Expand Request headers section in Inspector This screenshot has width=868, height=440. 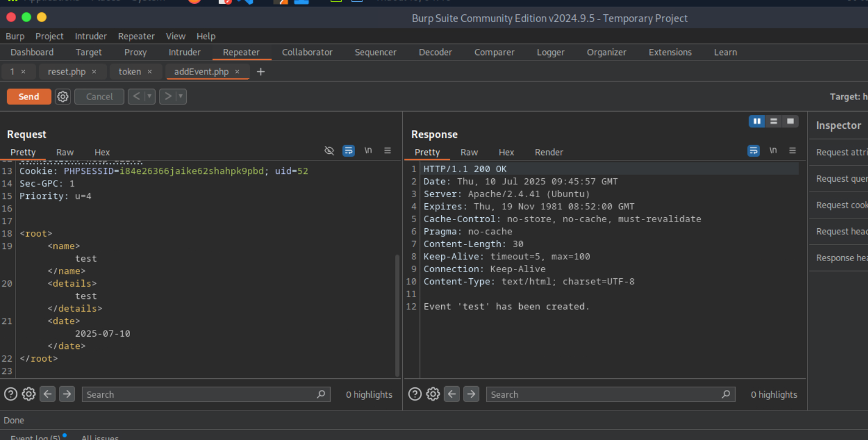(x=841, y=232)
